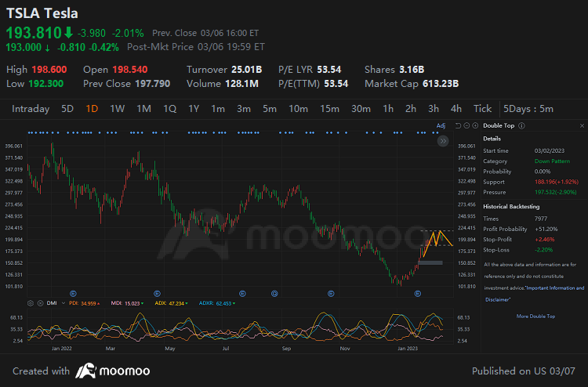This screenshot has height=387, width=588.
Task: Click the circular event marker between Jul and Sep
Action: pyautogui.click(x=274, y=294)
